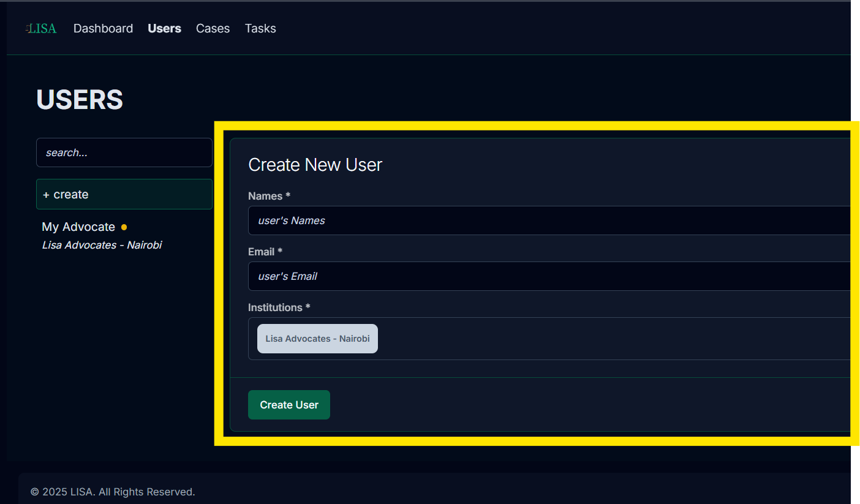Click the USERS page title

[x=79, y=99]
